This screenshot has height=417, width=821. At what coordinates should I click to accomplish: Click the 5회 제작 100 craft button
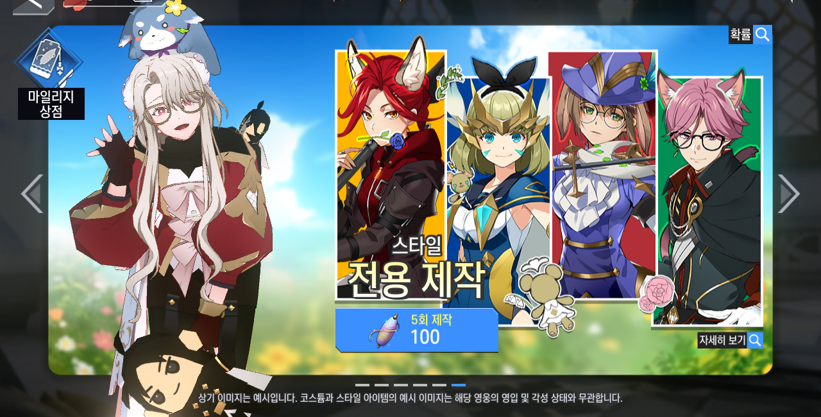(x=417, y=330)
